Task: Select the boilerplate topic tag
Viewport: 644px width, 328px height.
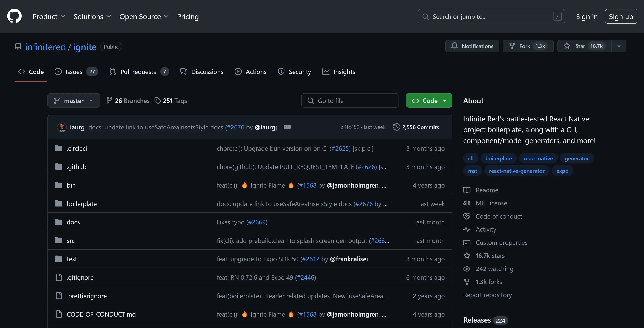Action: click(x=499, y=158)
